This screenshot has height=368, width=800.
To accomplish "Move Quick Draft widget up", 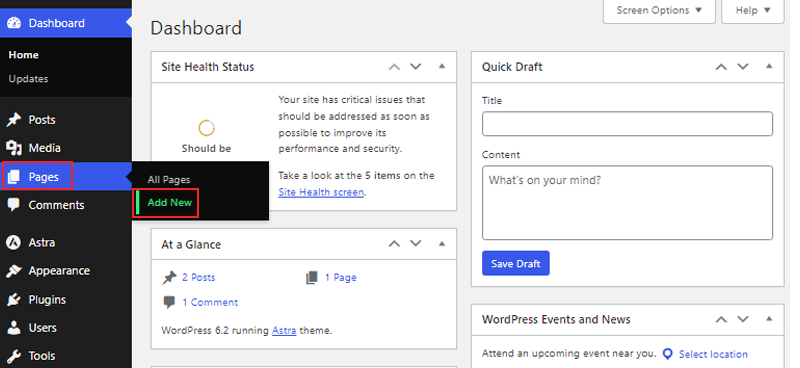I will 721,67.
